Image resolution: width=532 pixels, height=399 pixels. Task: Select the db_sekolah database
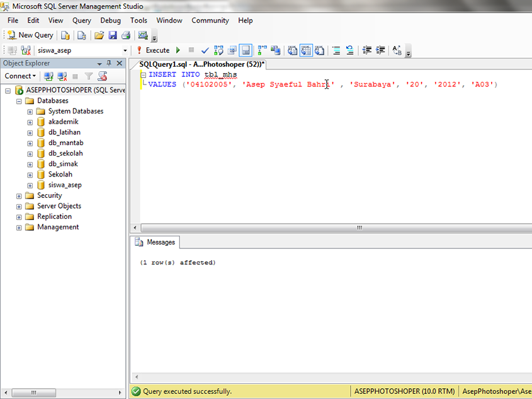65,154
